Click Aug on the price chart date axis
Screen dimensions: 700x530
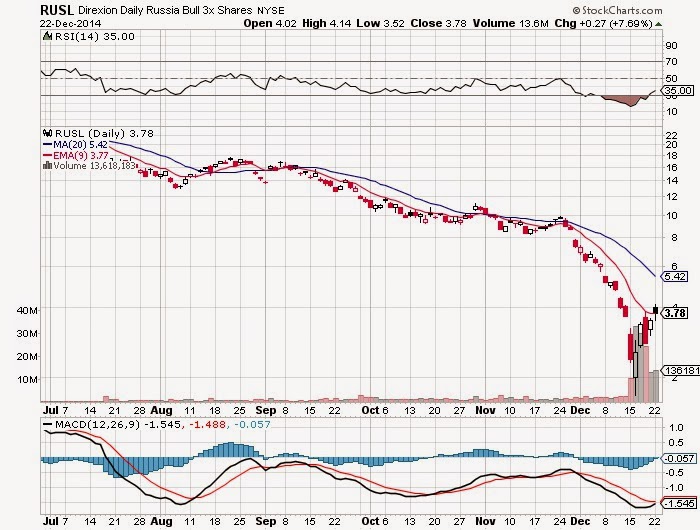tap(162, 410)
